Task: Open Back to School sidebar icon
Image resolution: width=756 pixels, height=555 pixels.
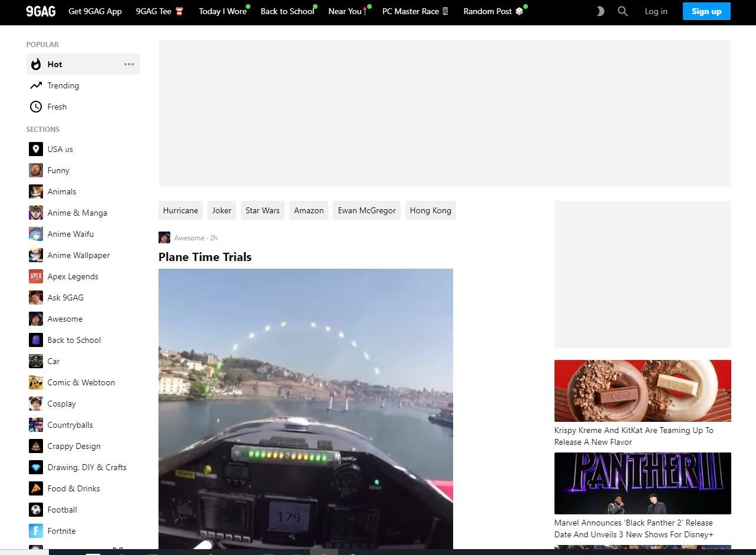Action: [x=36, y=340]
